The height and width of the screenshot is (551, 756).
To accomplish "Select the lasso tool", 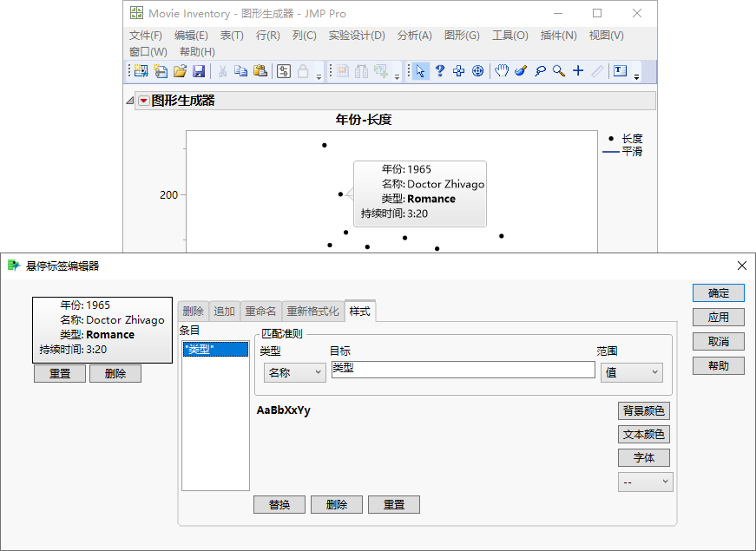I will click(x=540, y=71).
